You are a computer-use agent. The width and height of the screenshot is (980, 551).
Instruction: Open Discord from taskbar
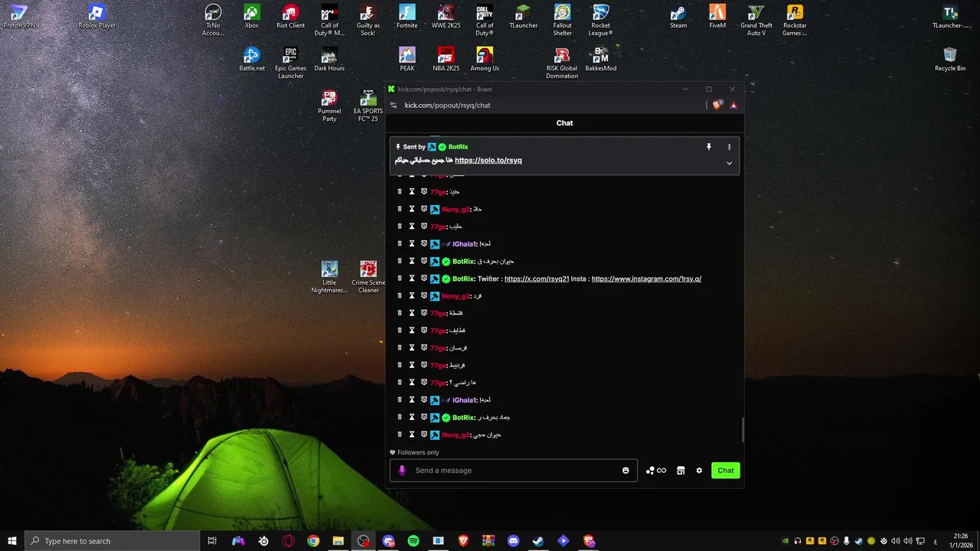click(x=513, y=541)
